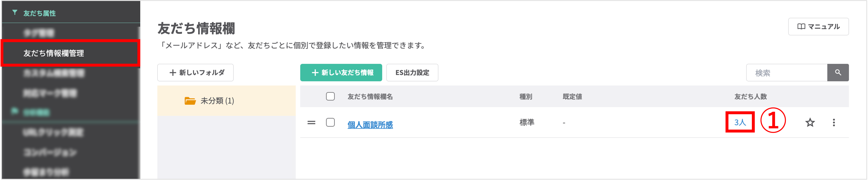Create a 新しいフォルダ

[x=195, y=73]
